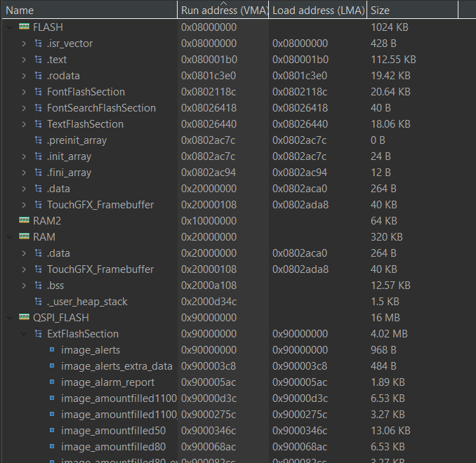Select the image_alarm_report symbol row
The image size is (476, 463).
point(238,382)
